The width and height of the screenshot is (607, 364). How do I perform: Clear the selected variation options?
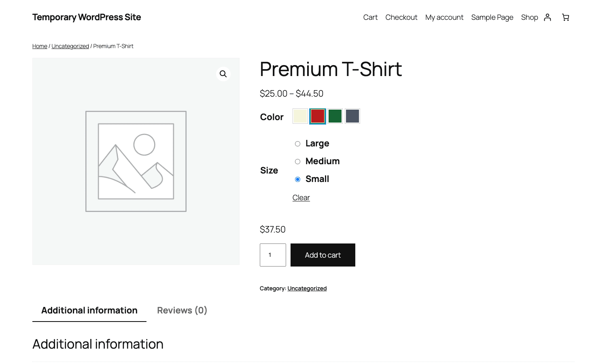click(x=301, y=198)
